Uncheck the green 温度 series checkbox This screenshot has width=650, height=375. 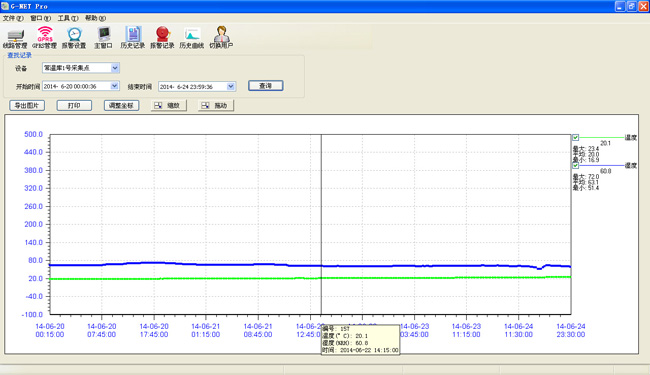575,138
